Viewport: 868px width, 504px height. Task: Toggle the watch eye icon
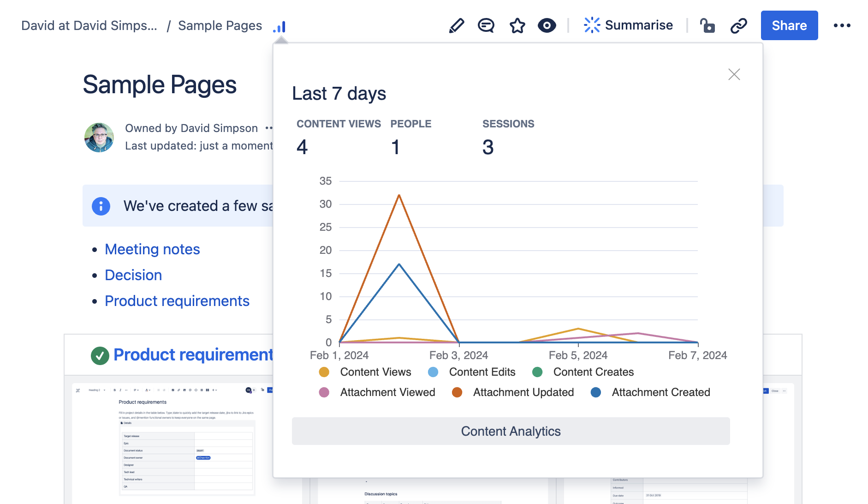point(547,25)
